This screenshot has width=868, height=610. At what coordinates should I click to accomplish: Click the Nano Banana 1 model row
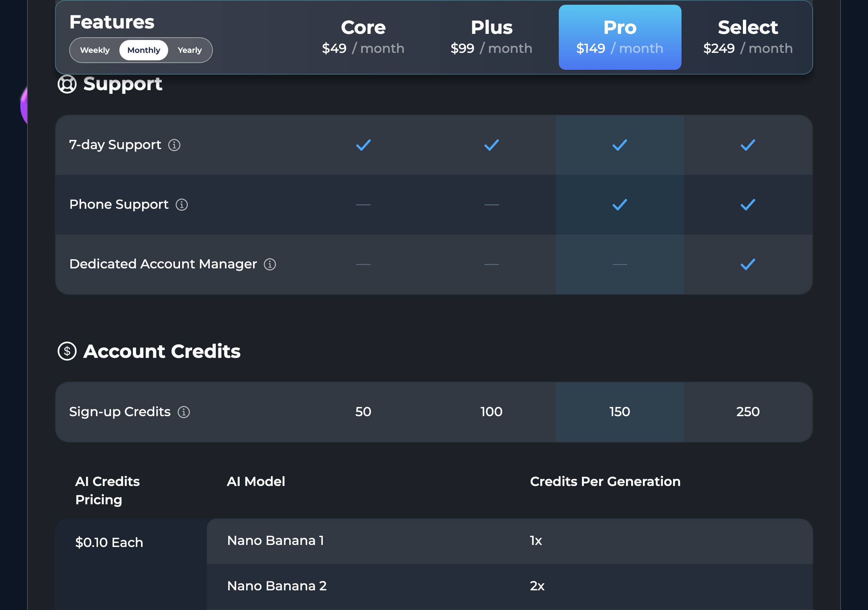pos(510,541)
